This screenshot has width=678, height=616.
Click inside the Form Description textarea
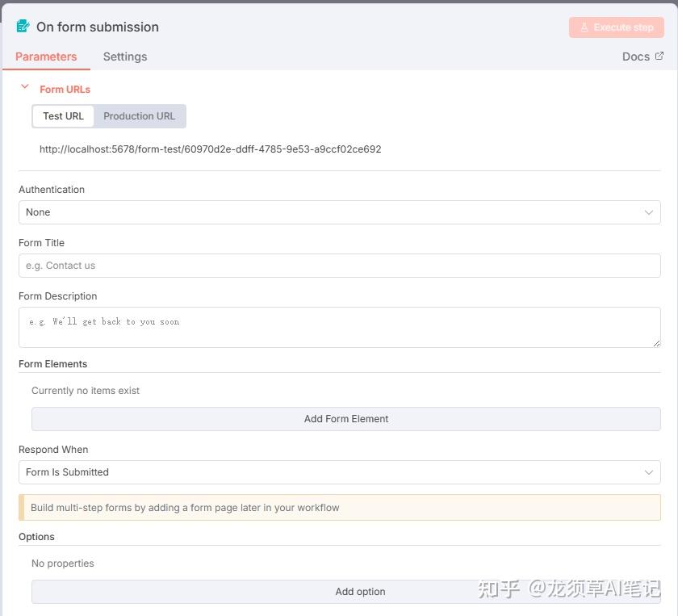coord(339,327)
